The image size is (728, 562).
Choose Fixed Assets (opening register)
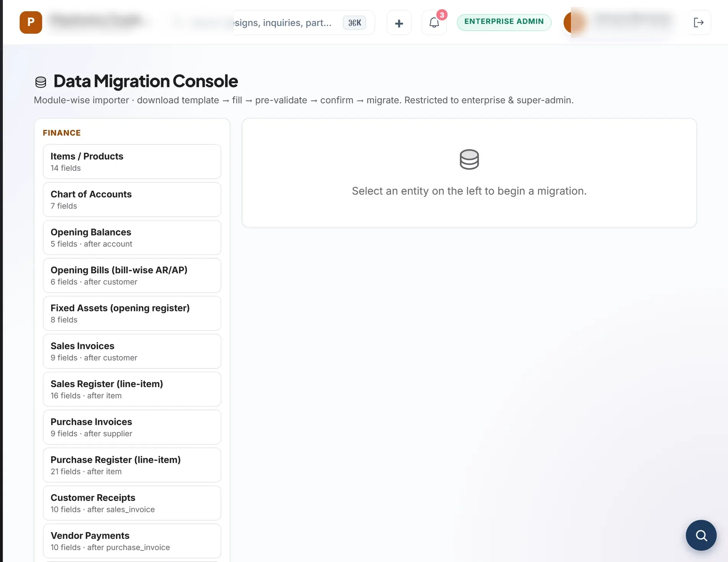[132, 313]
